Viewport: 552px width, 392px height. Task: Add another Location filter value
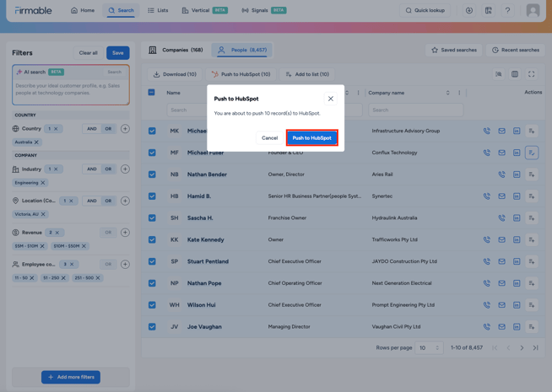pyautogui.click(x=125, y=201)
